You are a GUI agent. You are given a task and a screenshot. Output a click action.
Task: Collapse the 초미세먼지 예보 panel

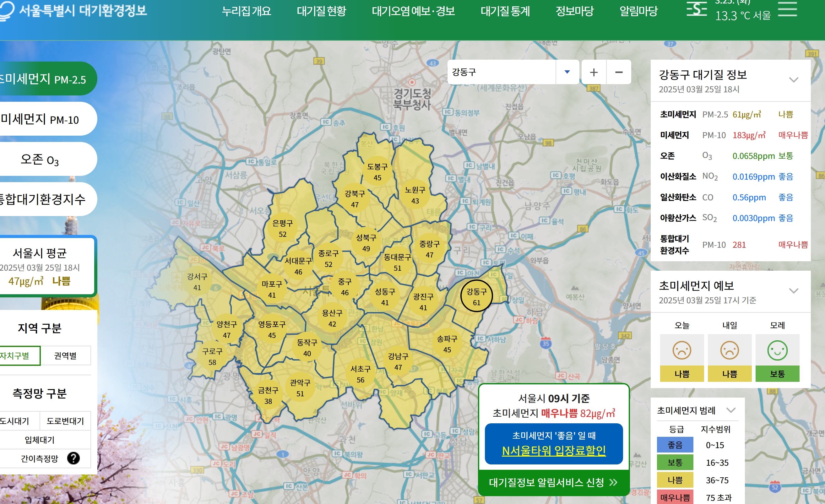click(794, 291)
